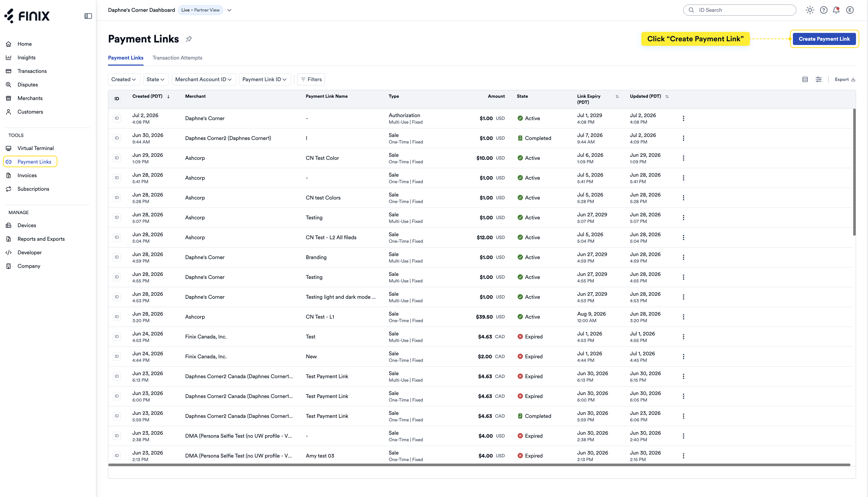The image size is (868, 497).
Task: Expand the Created filter dropdown
Action: (124, 79)
